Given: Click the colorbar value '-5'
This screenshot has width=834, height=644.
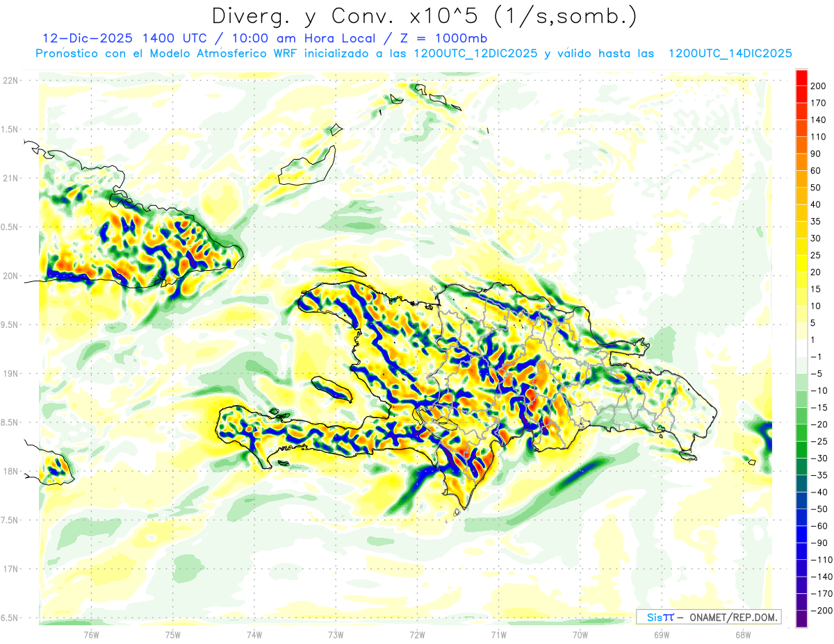Looking at the screenshot, I should click(x=817, y=374).
